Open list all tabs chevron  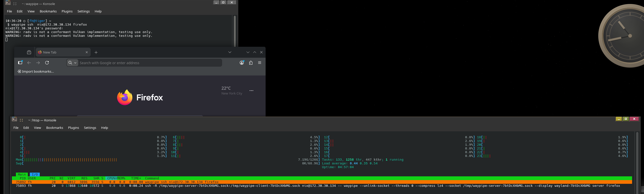click(x=230, y=52)
